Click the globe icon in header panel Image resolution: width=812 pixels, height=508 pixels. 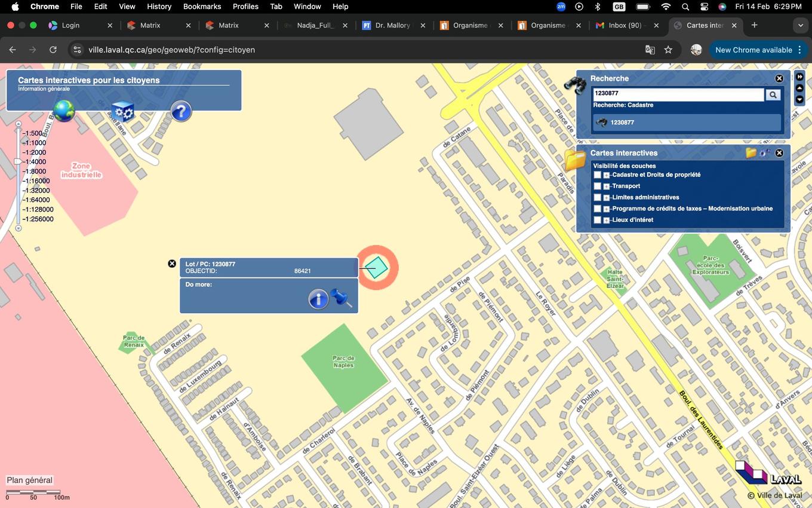click(64, 111)
